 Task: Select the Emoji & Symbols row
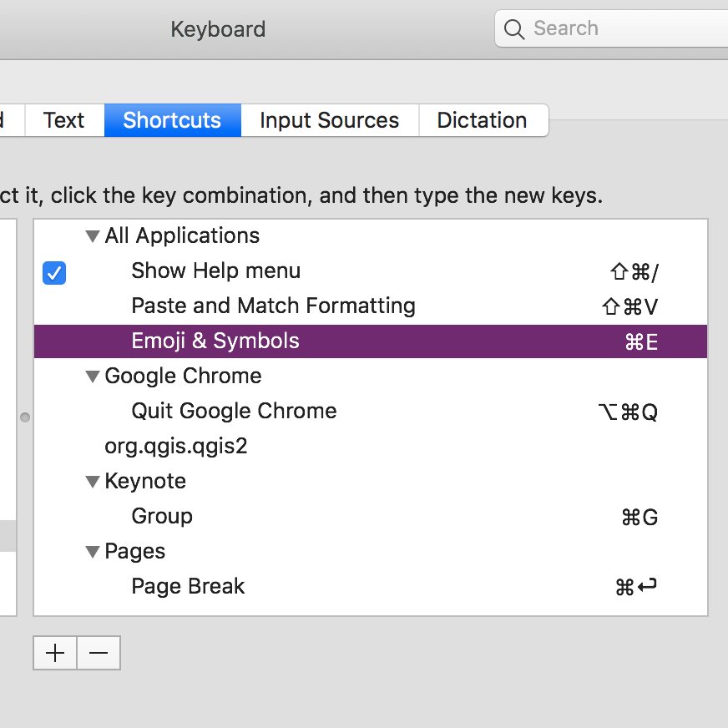coord(371,341)
